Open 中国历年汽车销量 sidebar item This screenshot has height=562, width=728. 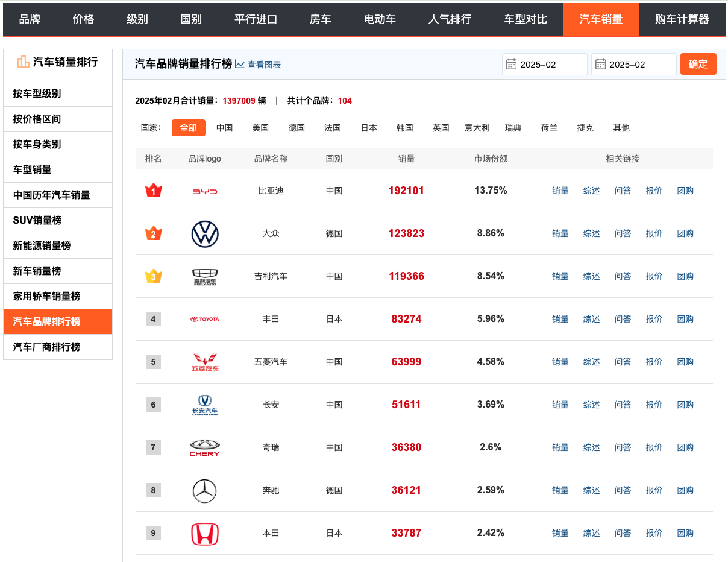pos(58,195)
